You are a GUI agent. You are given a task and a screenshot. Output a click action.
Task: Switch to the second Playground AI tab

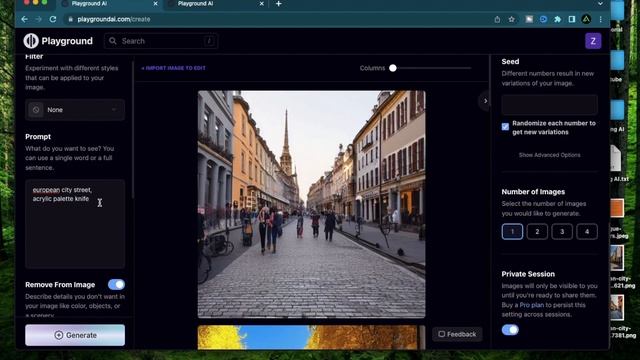coord(216,4)
